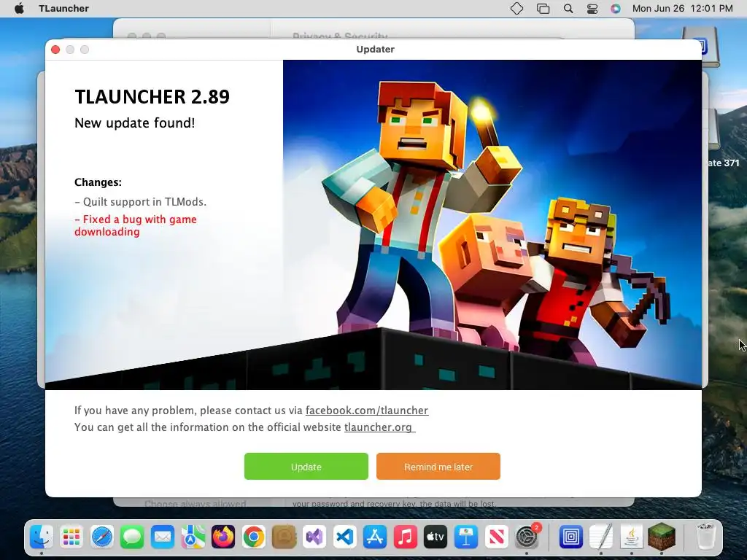The width and height of the screenshot is (747, 560).
Task: Click the date and time in menu bar
Action: pos(682,8)
